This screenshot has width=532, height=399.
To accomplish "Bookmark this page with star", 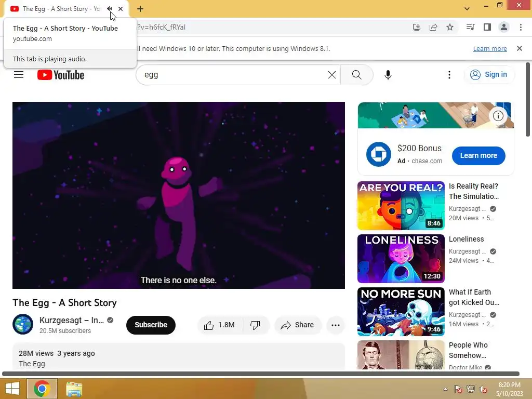I will (450, 27).
